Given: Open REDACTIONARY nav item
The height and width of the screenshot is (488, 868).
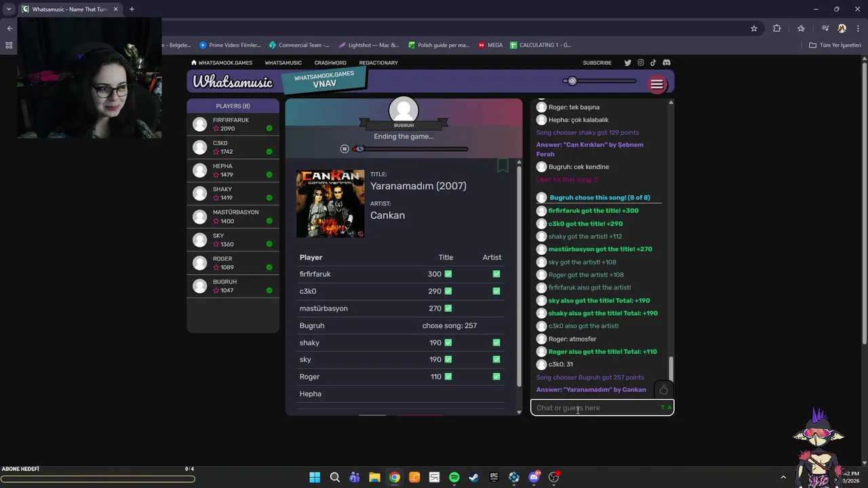Looking at the screenshot, I should [378, 63].
